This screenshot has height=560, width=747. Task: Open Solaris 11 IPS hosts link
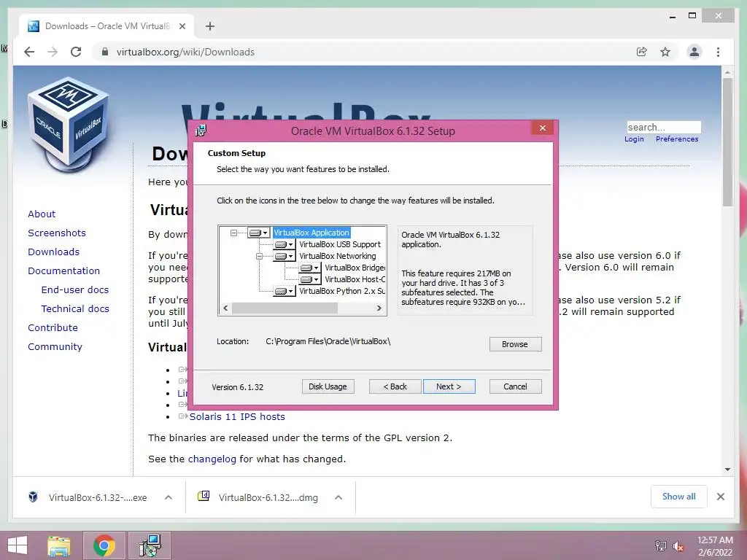pyautogui.click(x=237, y=416)
